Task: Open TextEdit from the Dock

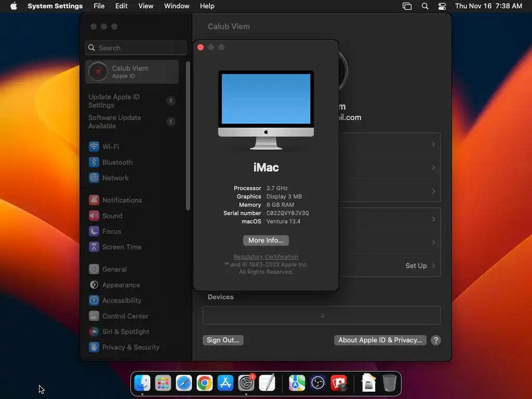Action: [x=267, y=383]
